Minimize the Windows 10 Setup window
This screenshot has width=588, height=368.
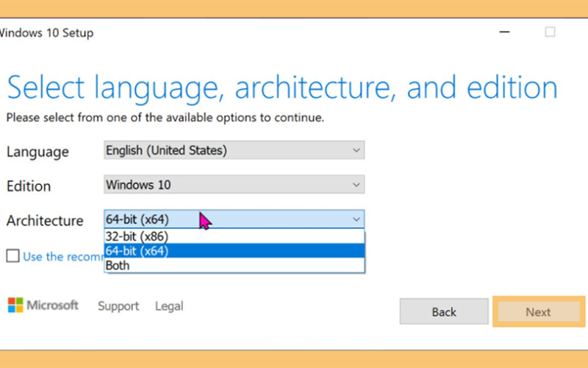(x=504, y=32)
